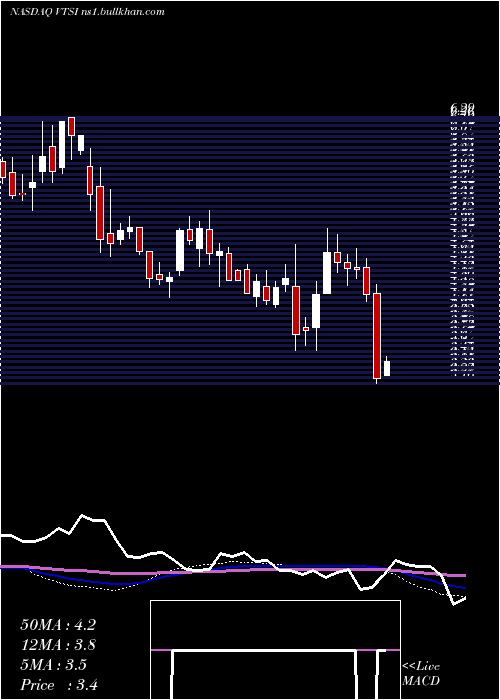Select the 12MA : 3.8 reading
The height and width of the screenshot is (700, 500).
[58, 645]
